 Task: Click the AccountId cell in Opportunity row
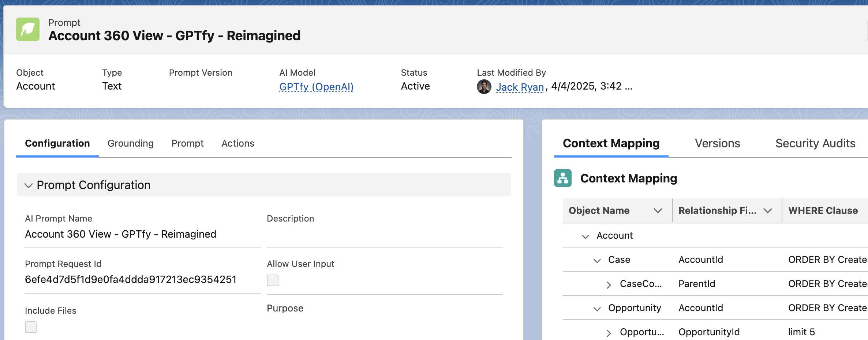pyautogui.click(x=701, y=308)
